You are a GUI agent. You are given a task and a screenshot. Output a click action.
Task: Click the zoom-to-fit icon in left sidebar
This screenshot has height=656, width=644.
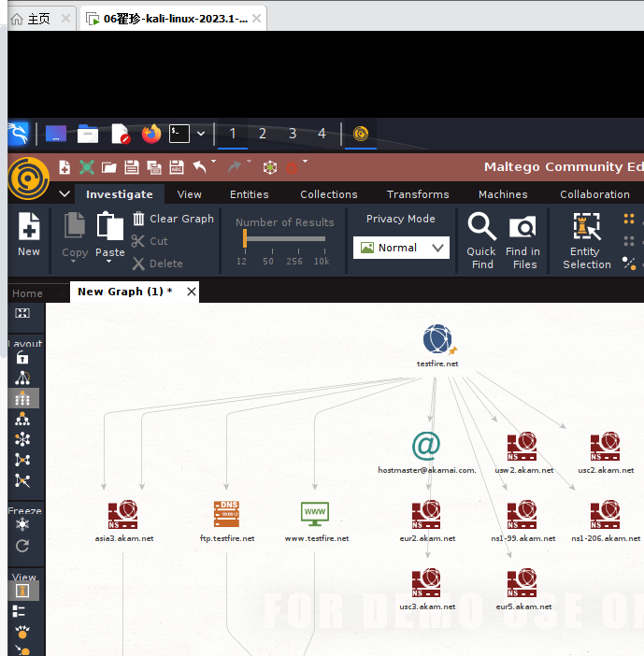pyautogui.click(x=22, y=313)
